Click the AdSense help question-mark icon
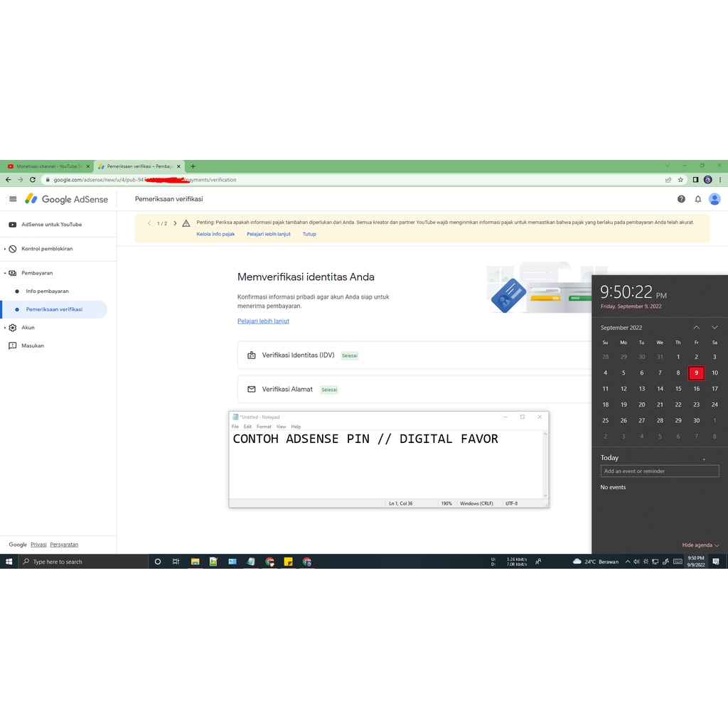The image size is (728, 728). [x=681, y=199]
